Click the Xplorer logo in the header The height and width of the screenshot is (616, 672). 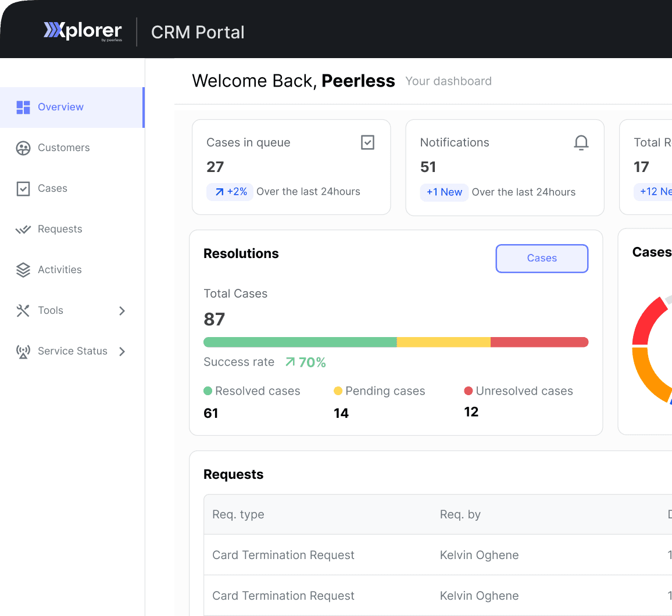coord(82,30)
